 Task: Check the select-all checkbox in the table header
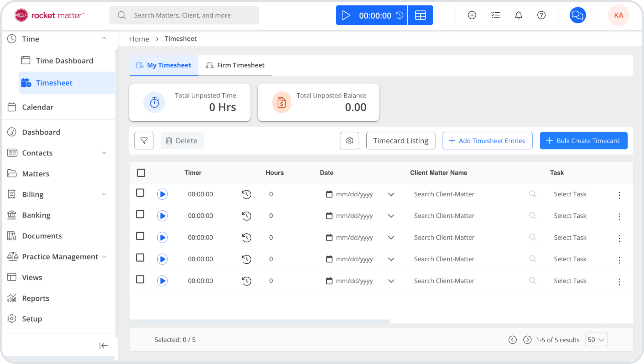point(141,173)
